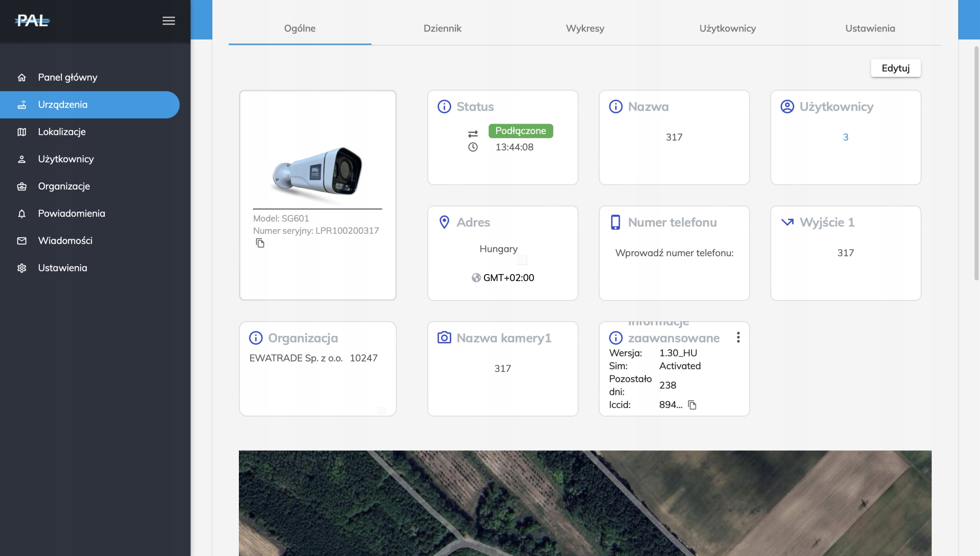Open the Wykresy tab
Image resolution: width=980 pixels, height=556 pixels.
pyautogui.click(x=585, y=28)
